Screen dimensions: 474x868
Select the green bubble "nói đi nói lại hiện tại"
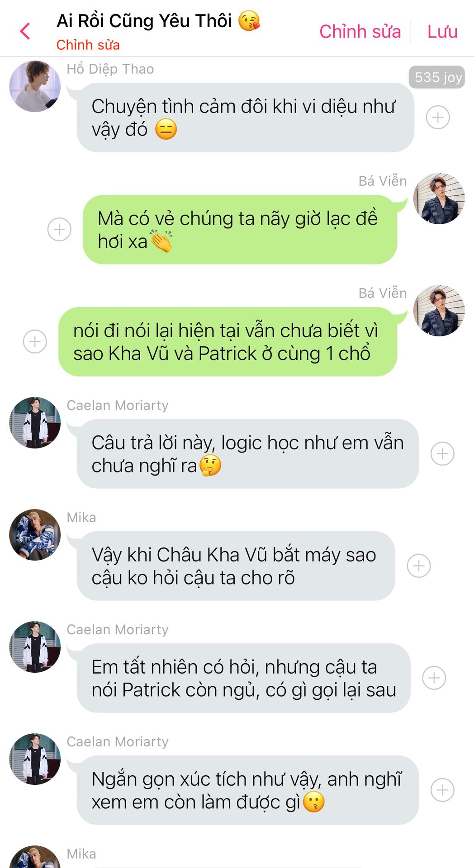[x=228, y=342]
